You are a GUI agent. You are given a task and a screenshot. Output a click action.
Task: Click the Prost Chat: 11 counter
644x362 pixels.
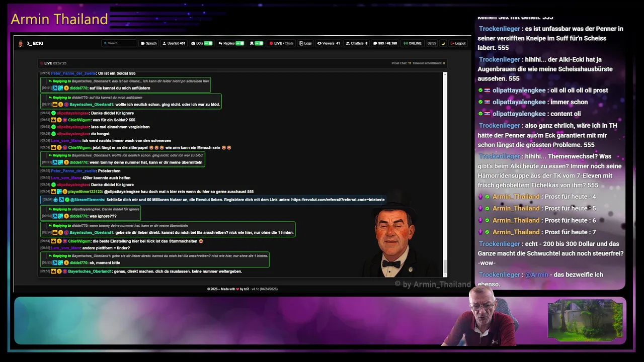point(401,63)
